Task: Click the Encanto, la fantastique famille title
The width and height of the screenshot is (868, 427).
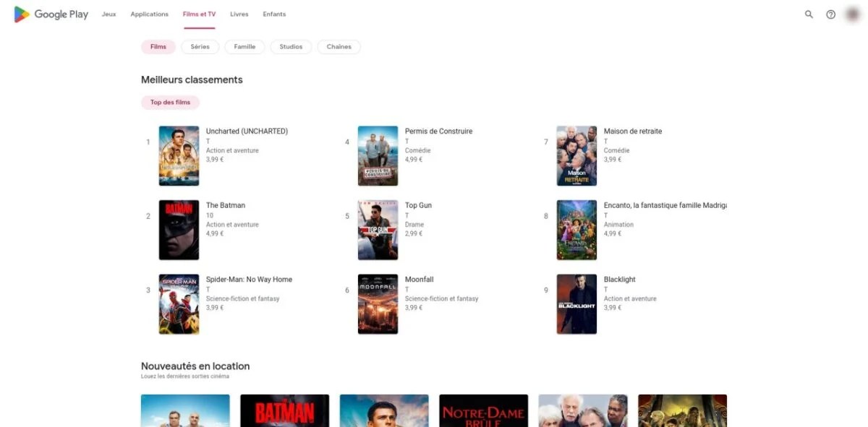Action: 665,205
